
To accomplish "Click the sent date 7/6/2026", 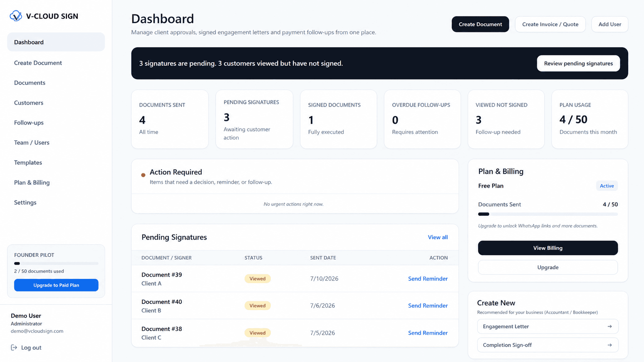I will tap(322, 305).
